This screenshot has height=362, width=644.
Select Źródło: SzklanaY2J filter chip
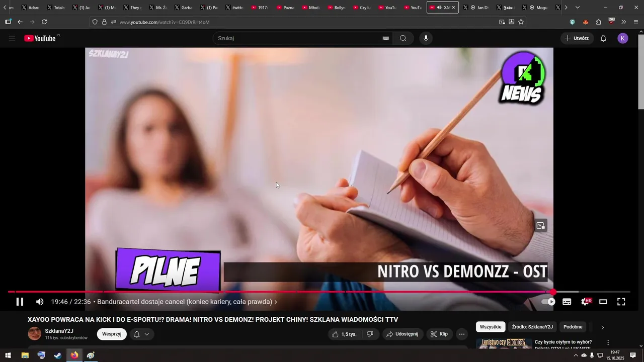(x=532, y=327)
